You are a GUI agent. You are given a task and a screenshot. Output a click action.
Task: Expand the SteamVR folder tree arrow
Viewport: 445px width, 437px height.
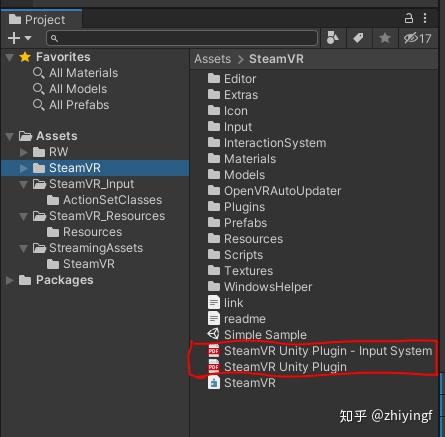pos(23,168)
